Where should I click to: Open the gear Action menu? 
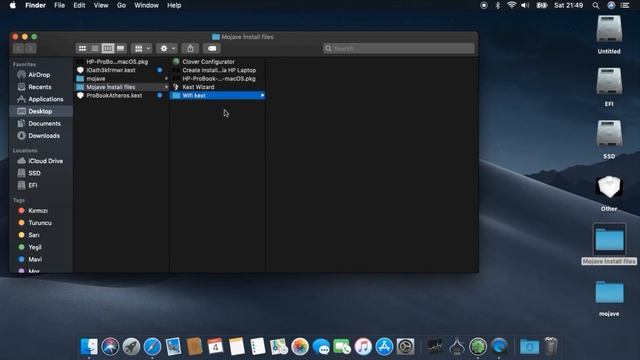coord(167,48)
